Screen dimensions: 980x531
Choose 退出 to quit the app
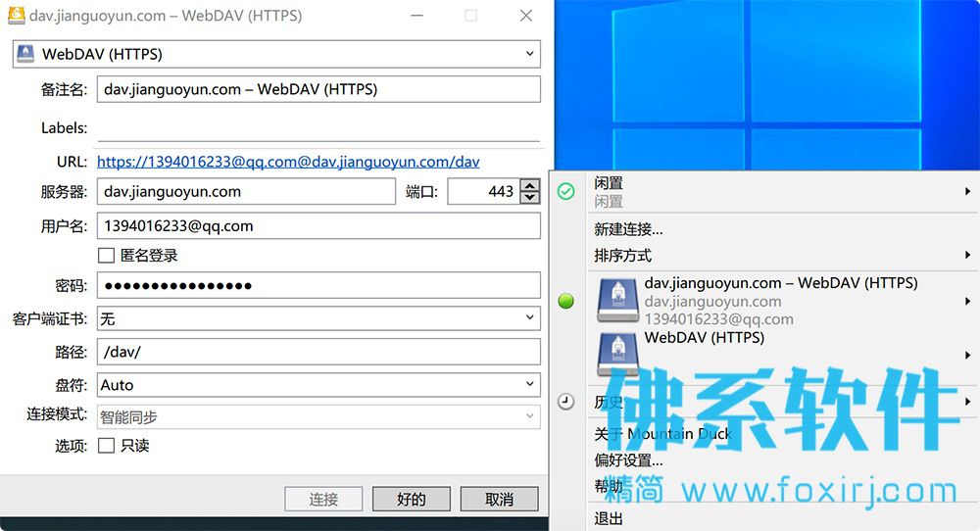609,518
